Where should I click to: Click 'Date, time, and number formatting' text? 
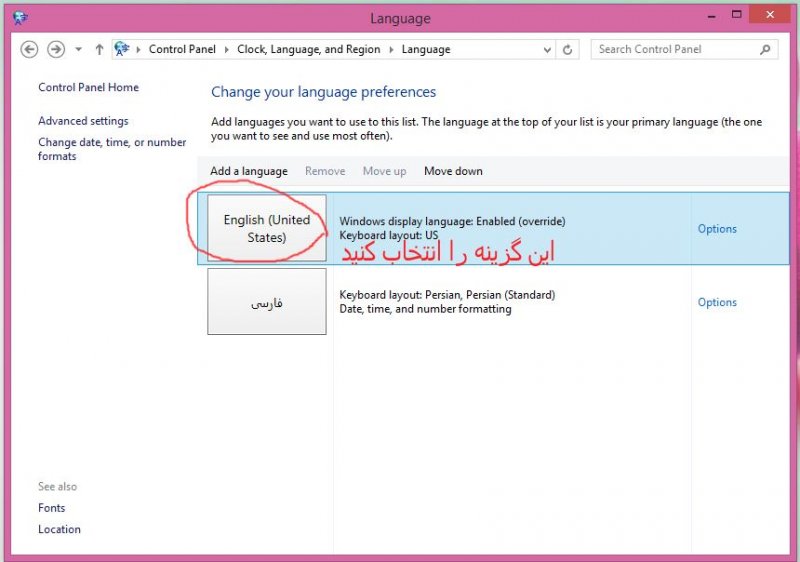coord(426,309)
